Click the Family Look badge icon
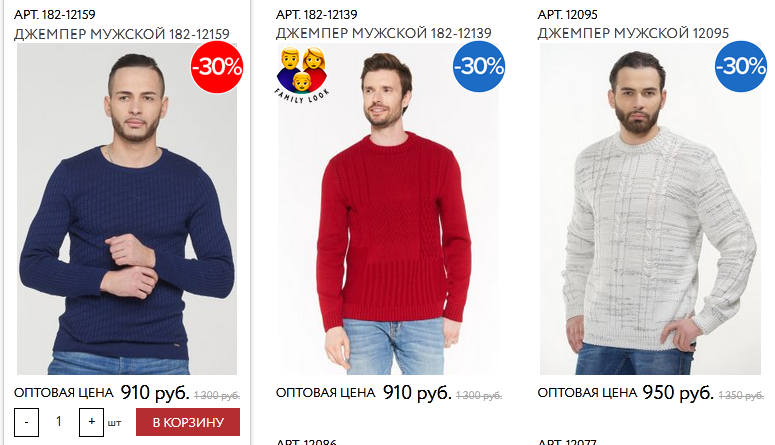775x445 pixels. point(302,75)
